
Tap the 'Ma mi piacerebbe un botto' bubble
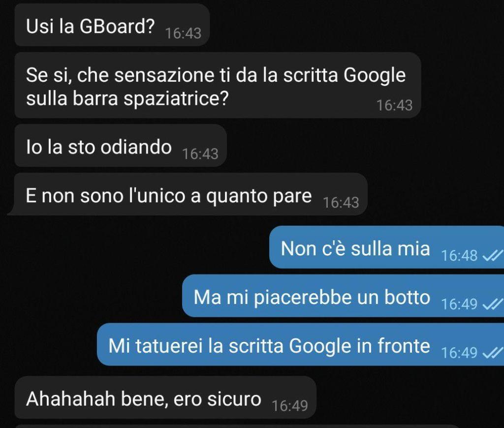click(343, 296)
